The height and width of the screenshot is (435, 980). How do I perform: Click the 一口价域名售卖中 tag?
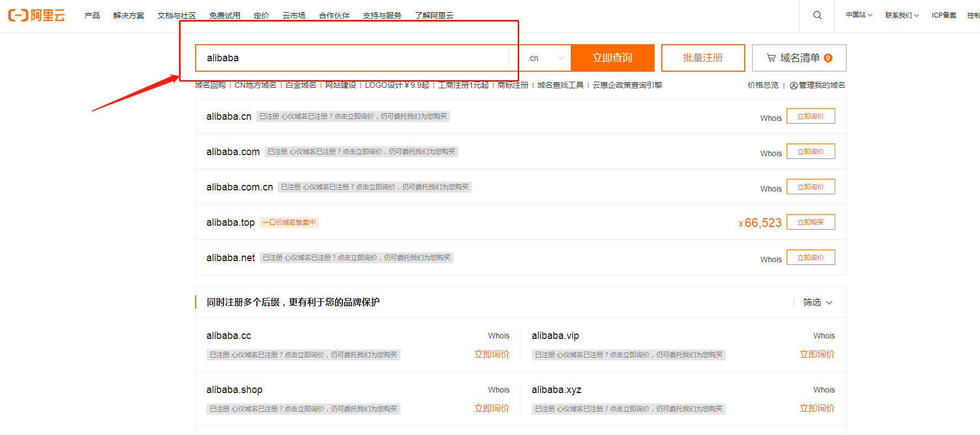(x=289, y=222)
